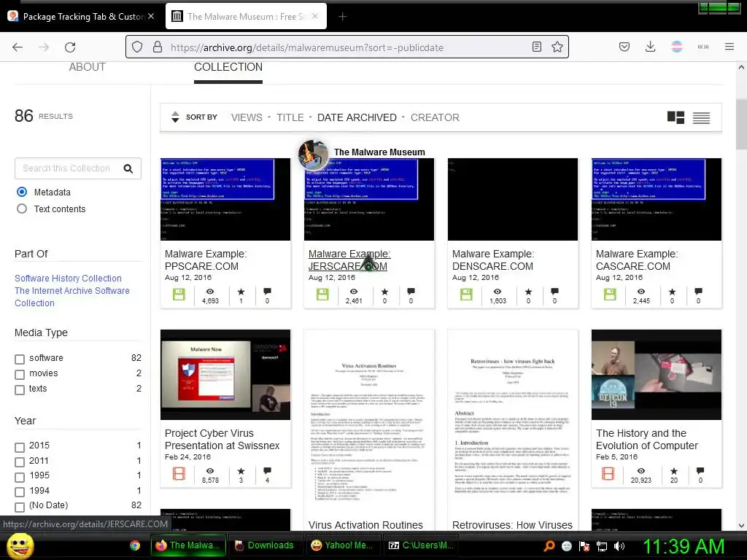Check the 1995 year checkbox
This screenshot has width=747, height=560.
(20, 477)
